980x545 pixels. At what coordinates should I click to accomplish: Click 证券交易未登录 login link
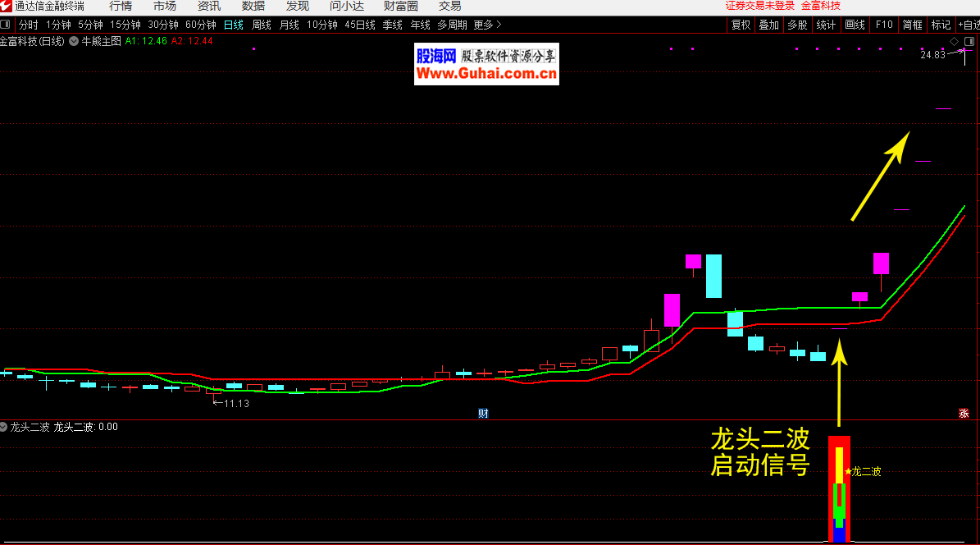[x=760, y=6]
